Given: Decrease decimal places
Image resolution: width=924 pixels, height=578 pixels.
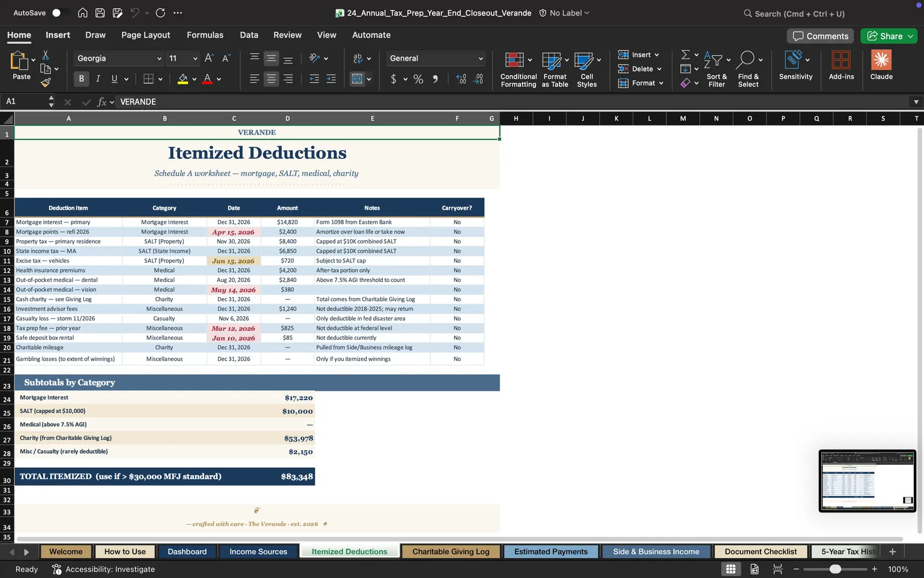Looking at the screenshot, I should [x=478, y=79].
